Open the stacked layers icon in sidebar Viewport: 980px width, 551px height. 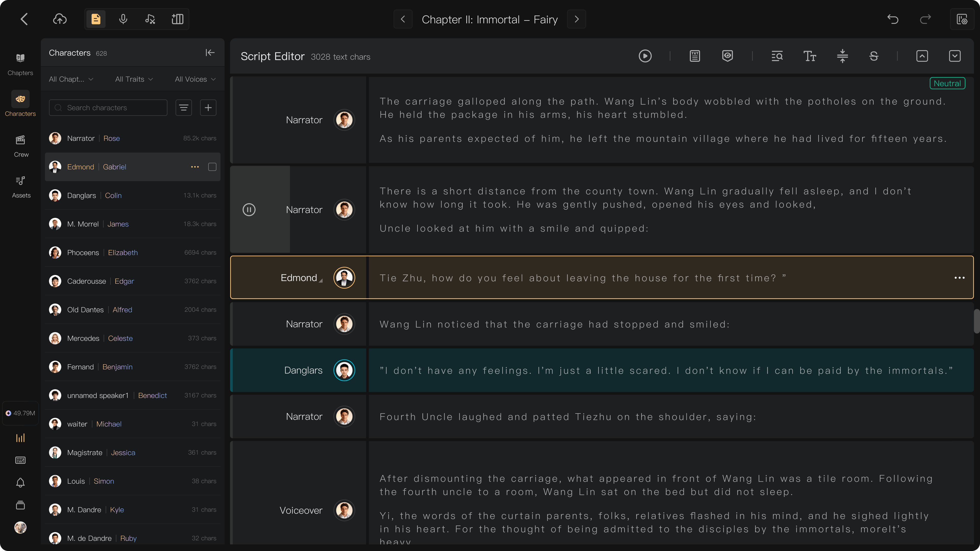20,505
